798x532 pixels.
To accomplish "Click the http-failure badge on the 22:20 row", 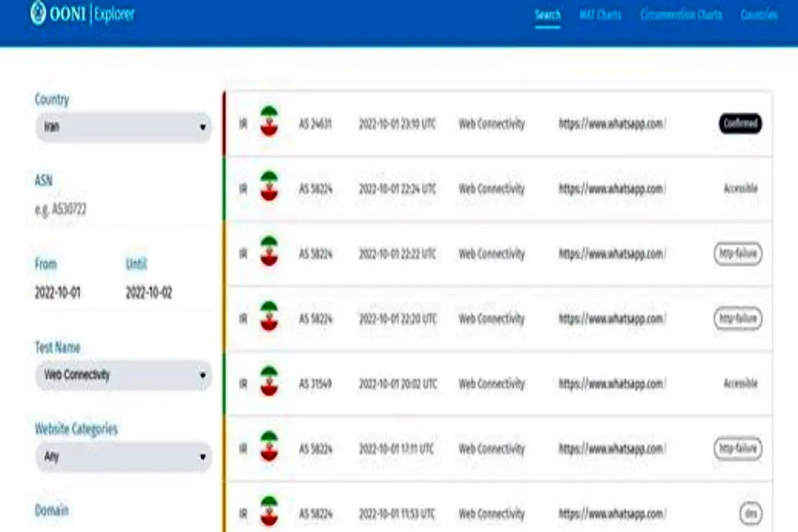I will coord(738,319).
